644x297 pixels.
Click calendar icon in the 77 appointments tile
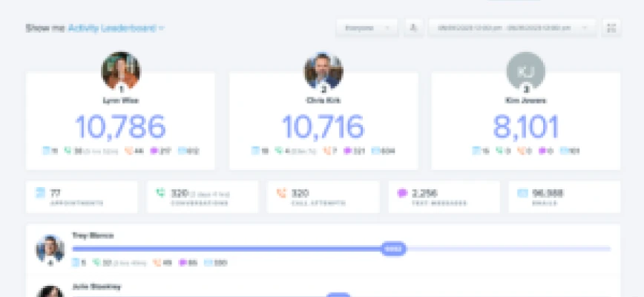[40, 193]
